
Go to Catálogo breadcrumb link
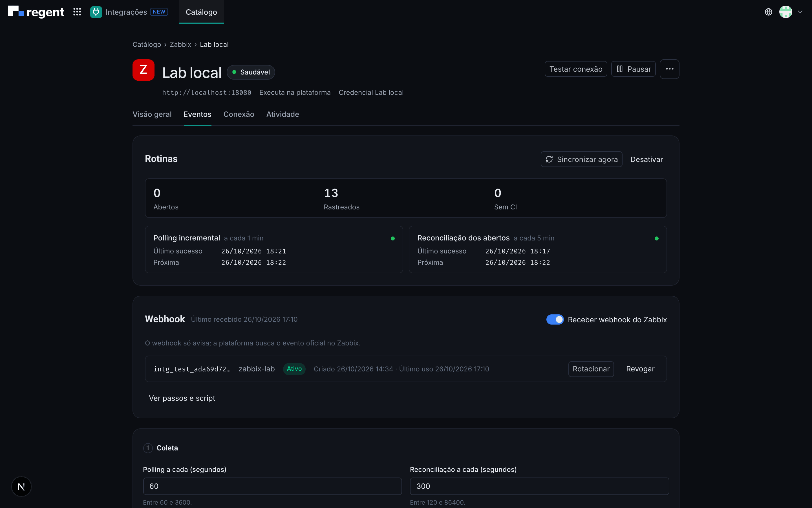(147, 44)
